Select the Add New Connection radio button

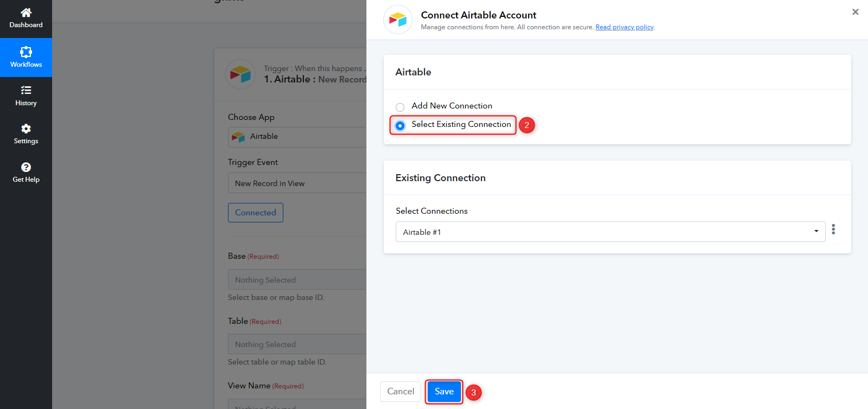400,107
